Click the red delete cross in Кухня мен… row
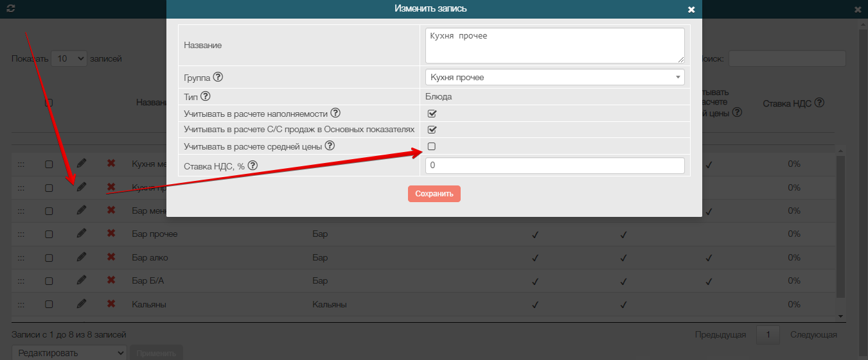The height and width of the screenshot is (360, 868). [111, 164]
